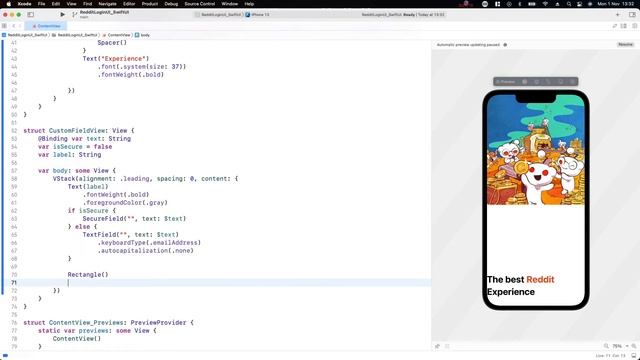640x360 pixels.
Task: Open the Debug menu
Action: click(171, 4)
